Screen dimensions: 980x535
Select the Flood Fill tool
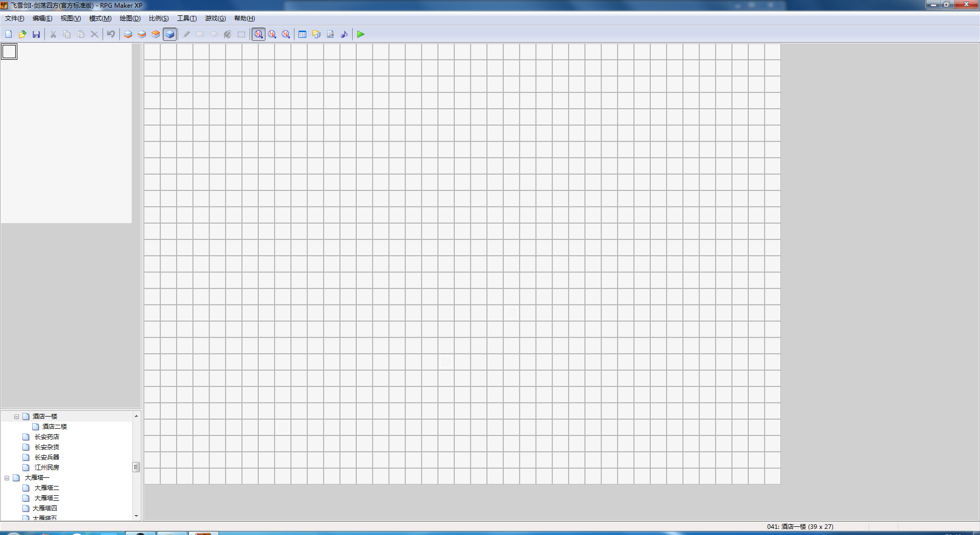228,34
